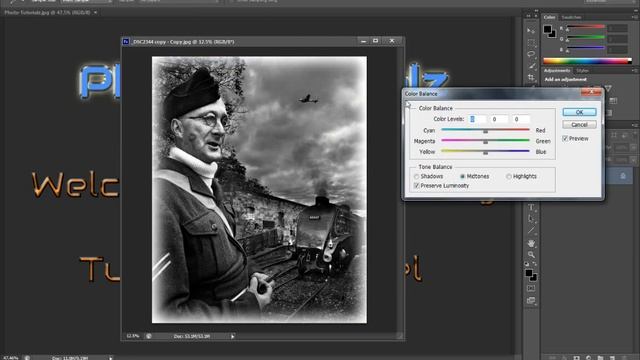640x360 pixels.
Task: Click the toolbar background color swatch
Action: click(x=534, y=278)
